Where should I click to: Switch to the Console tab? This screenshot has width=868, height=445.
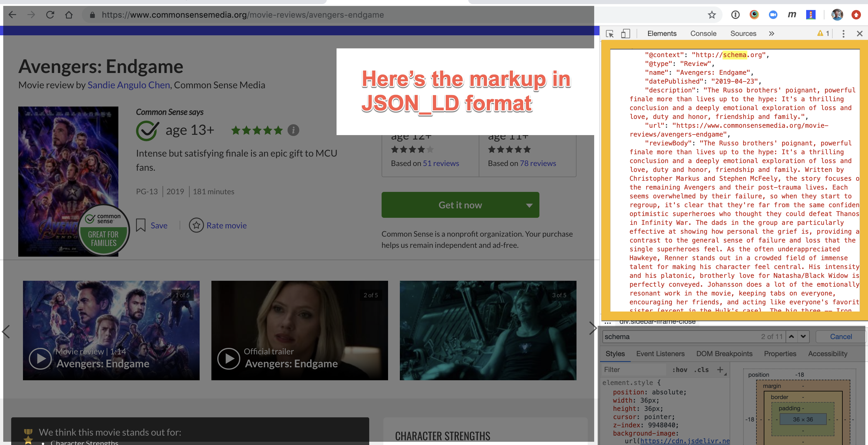(x=703, y=34)
